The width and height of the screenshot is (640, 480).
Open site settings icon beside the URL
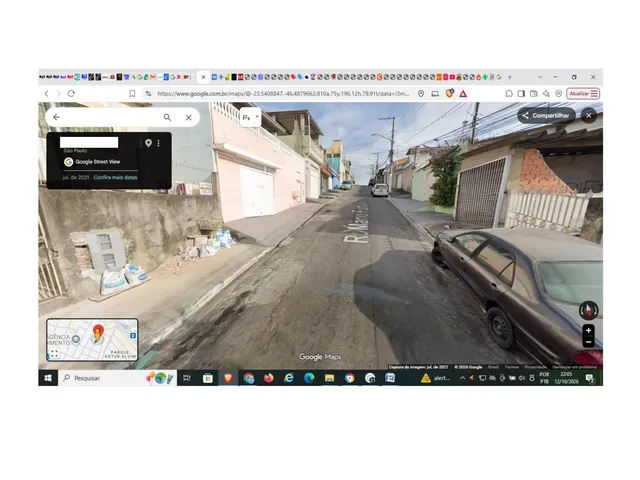[148, 93]
